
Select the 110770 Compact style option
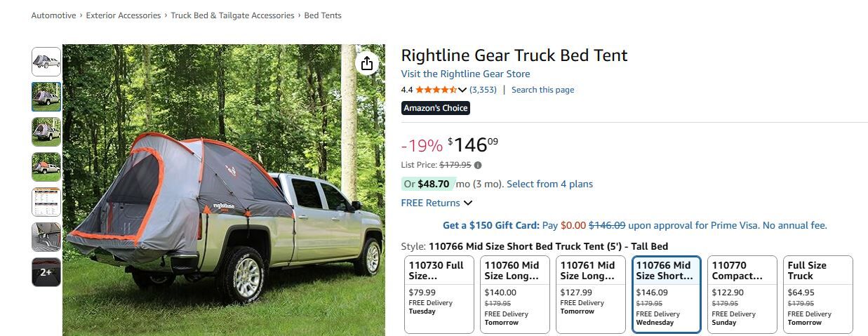(742, 294)
